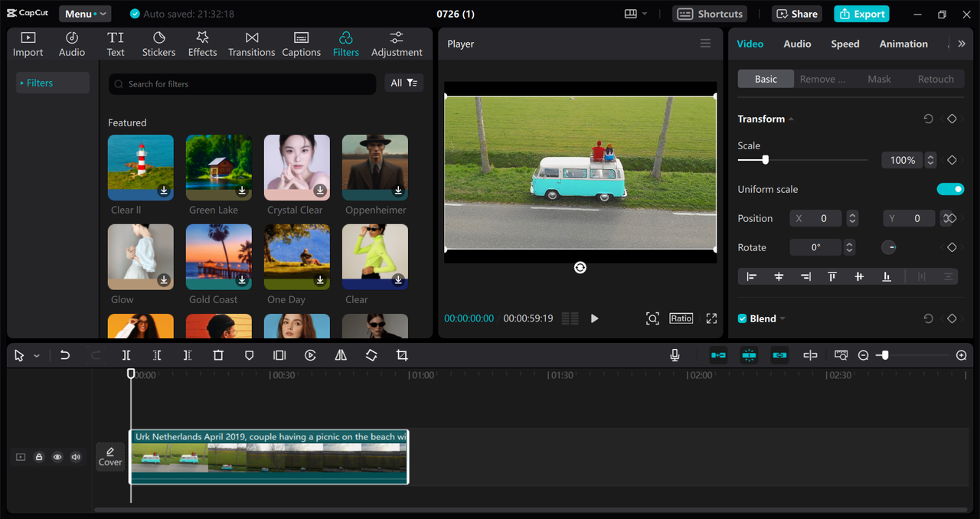Uncheck the Blend checkbox

coord(742,318)
